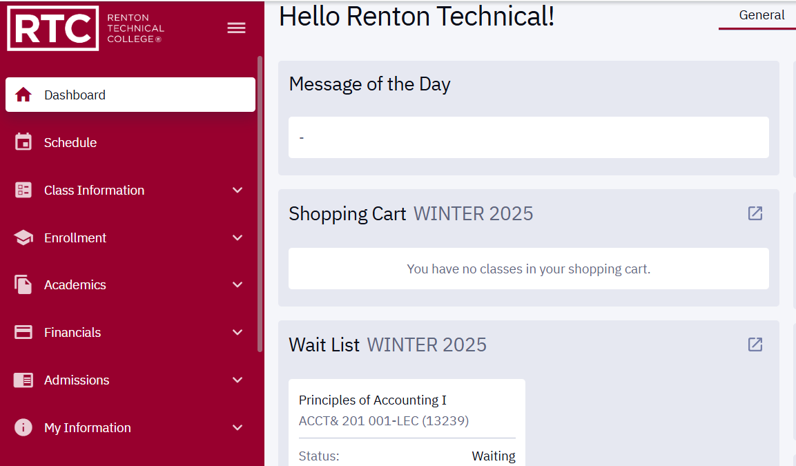This screenshot has height=466, width=796.
Task: Click ACCT& 201 001-LEC (13239) class code
Action: coord(384,421)
